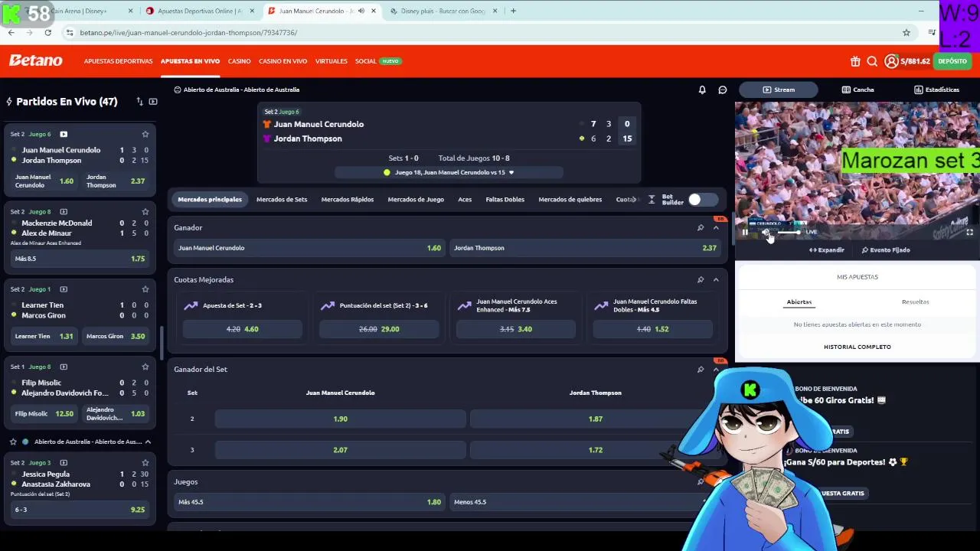Viewport: 980px width, 551px height.
Task: Click the notification bell icon
Action: tap(702, 90)
